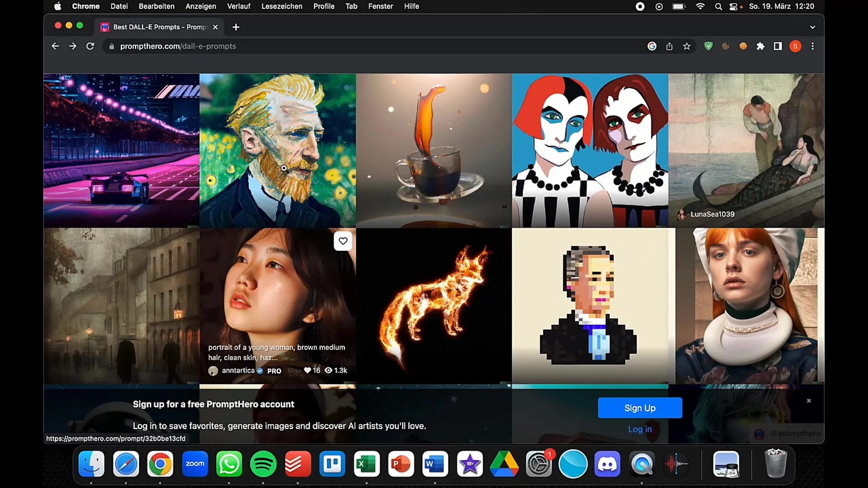Reload the PromptHero page

pos(90,46)
